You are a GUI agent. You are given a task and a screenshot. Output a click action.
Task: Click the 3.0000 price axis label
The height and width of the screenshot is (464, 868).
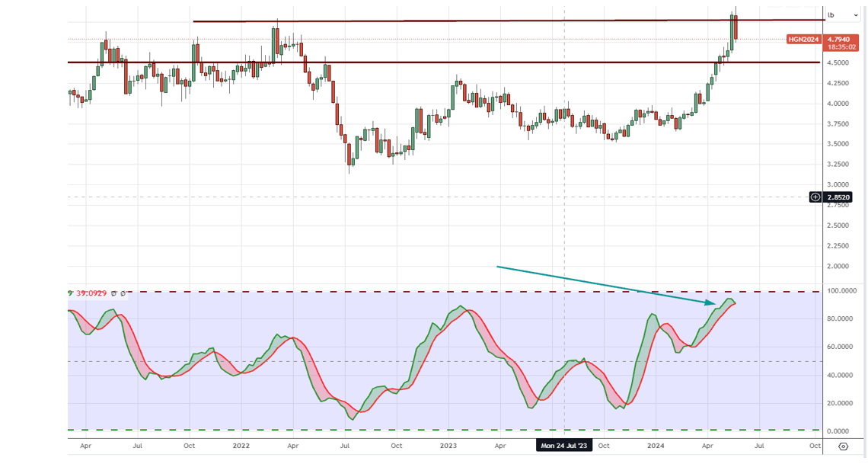click(x=838, y=185)
